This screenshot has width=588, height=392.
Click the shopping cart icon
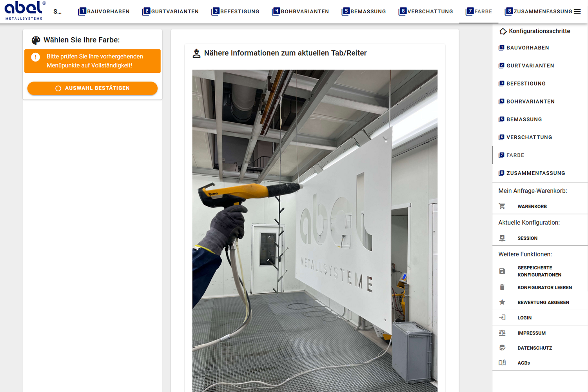[x=502, y=206]
